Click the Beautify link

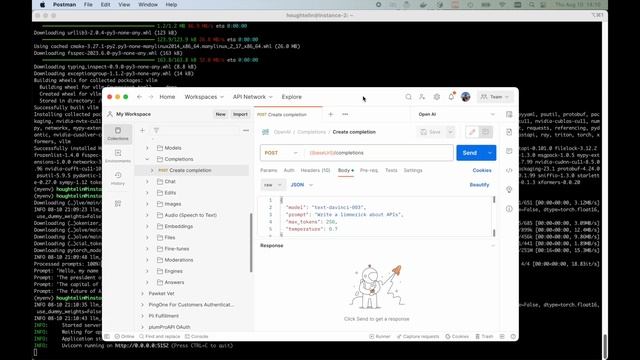[x=479, y=185]
